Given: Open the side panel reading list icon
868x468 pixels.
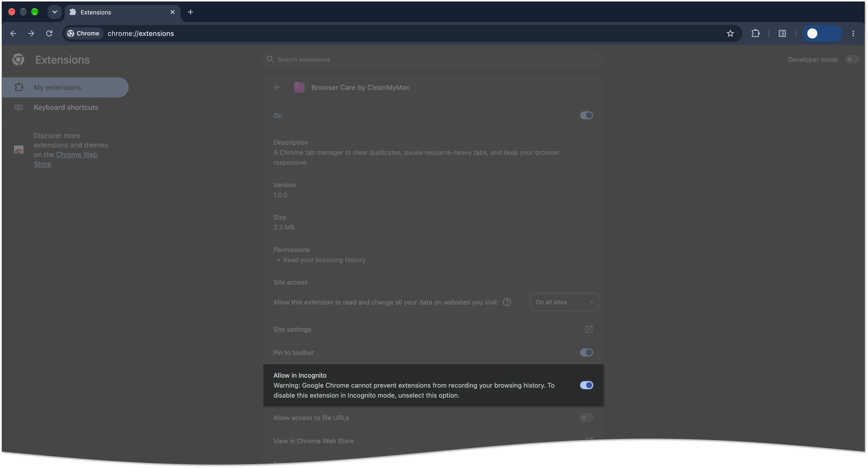Looking at the screenshot, I should (782, 33).
